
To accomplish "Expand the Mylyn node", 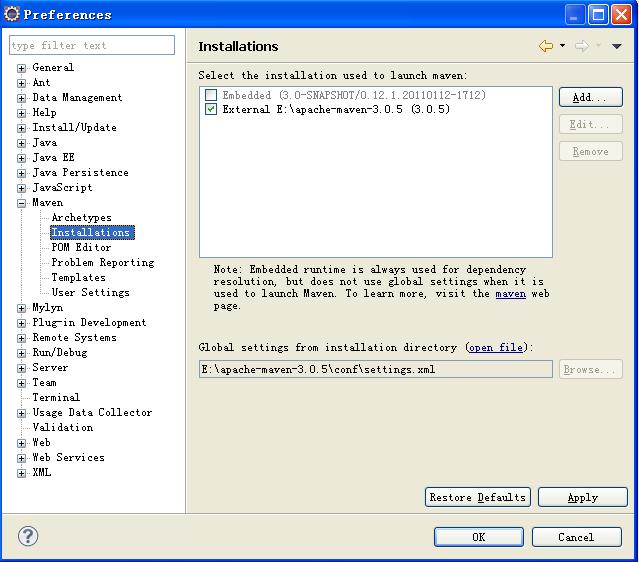I will pyautogui.click(x=22, y=308).
